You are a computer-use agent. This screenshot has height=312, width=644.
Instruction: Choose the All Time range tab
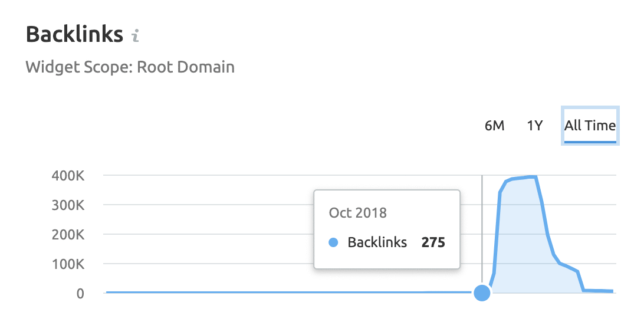coord(590,126)
